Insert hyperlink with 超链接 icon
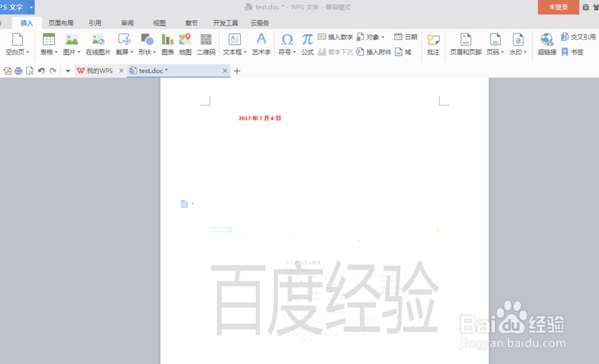 [547, 40]
